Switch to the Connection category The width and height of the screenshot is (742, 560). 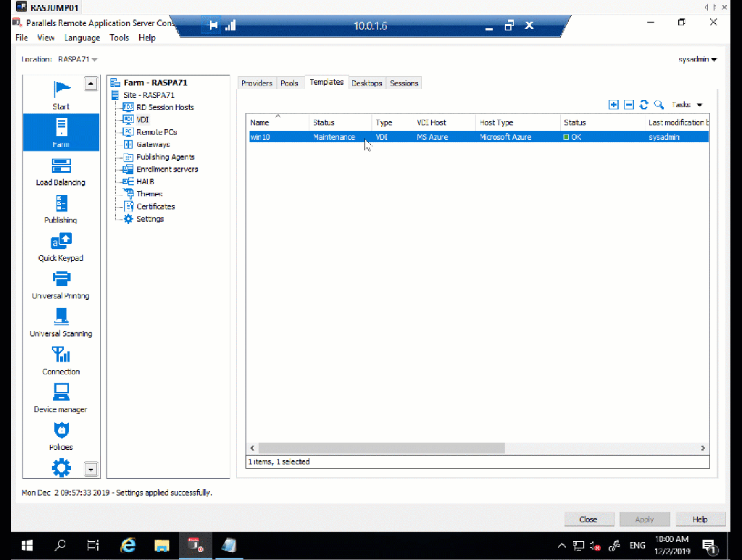[61, 361]
